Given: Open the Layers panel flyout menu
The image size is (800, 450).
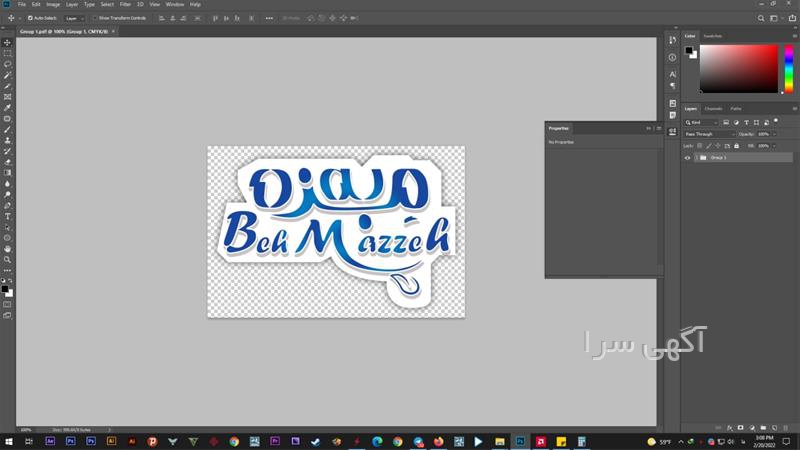Looking at the screenshot, I should tap(794, 109).
